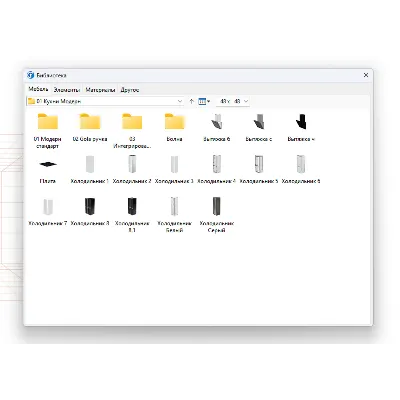Select the Холодильник 4 fridge item
Screen dimensions: 400x400
(217, 170)
